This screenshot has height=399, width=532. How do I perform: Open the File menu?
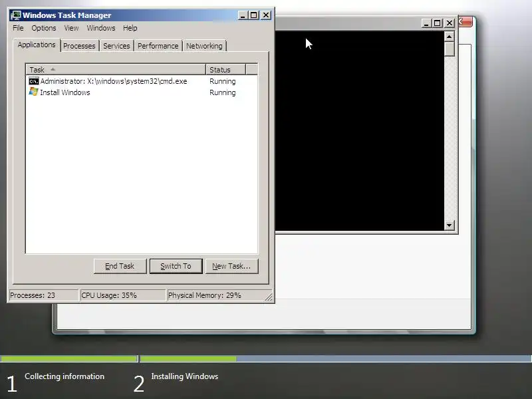[x=18, y=28]
